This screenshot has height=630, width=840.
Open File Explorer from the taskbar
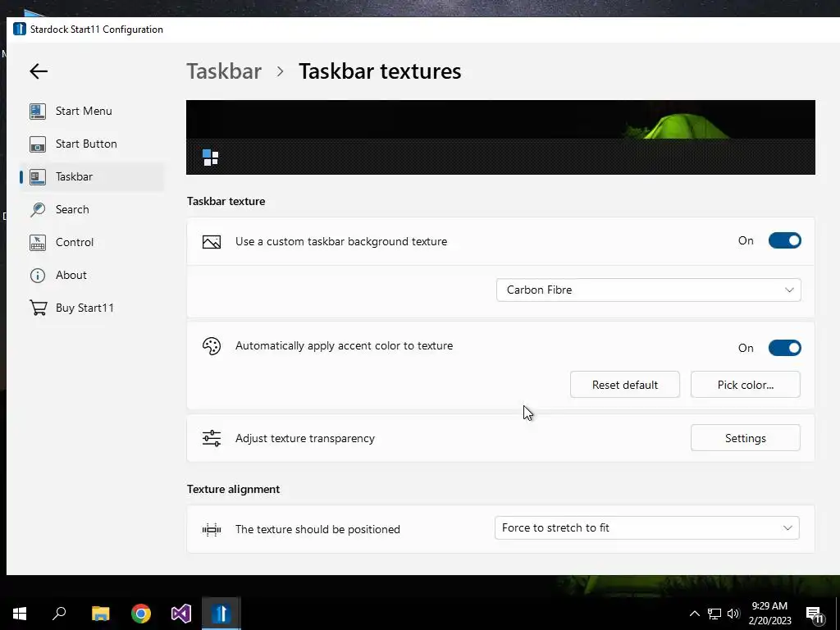pos(100,614)
